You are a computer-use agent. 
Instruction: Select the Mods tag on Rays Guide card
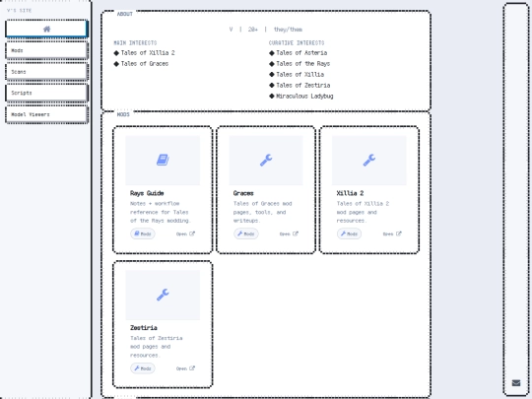pyautogui.click(x=143, y=233)
